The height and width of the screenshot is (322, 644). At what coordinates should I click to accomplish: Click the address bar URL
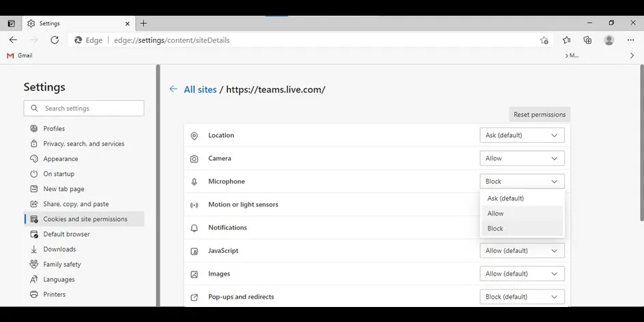click(x=171, y=40)
